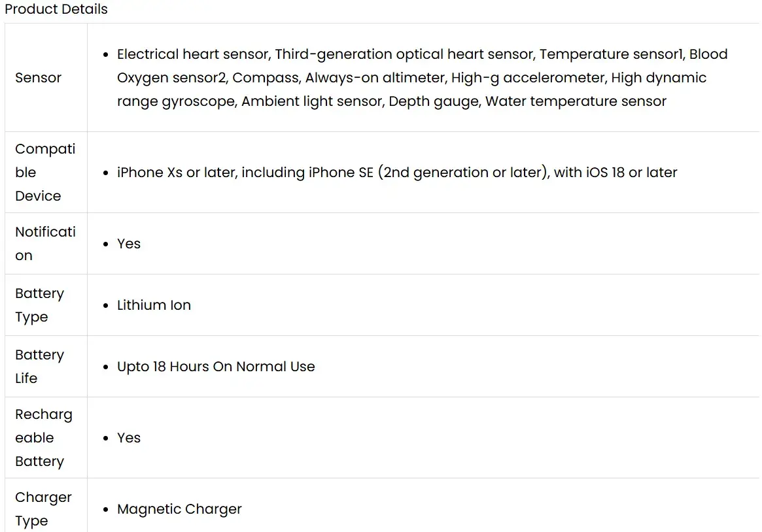
Task: Select the Sensor row label
Action: [x=38, y=78]
